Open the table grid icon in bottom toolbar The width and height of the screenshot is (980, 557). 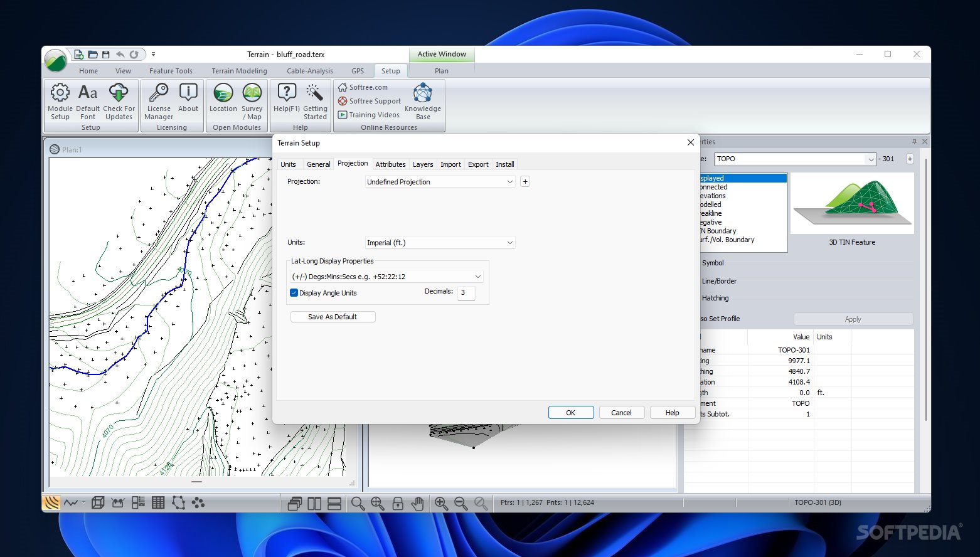pos(158,502)
